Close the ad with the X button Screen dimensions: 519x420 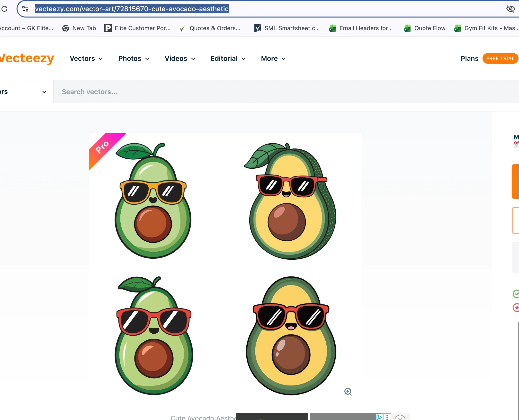pyautogui.click(x=400, y=418)
